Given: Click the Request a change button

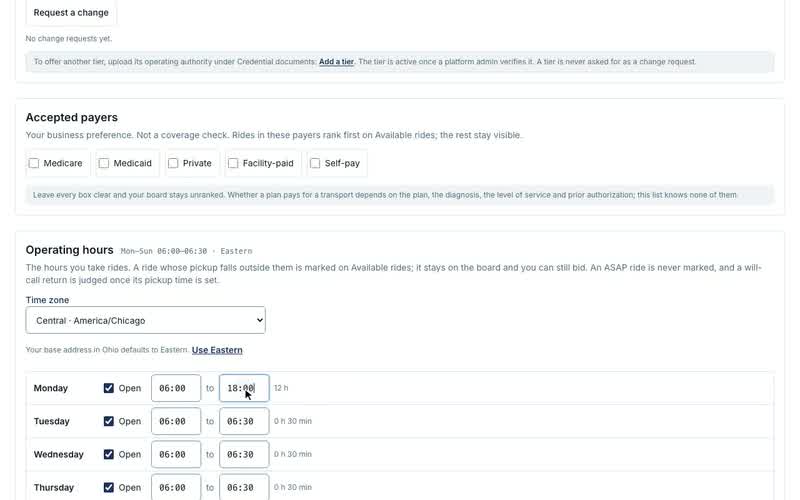Looking at the screenshot, I should coord(71,12).
